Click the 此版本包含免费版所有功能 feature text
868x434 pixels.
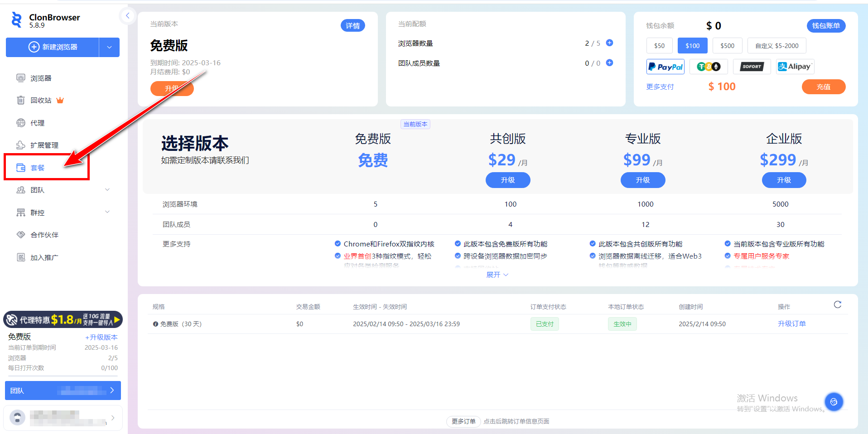coord(505,244)
